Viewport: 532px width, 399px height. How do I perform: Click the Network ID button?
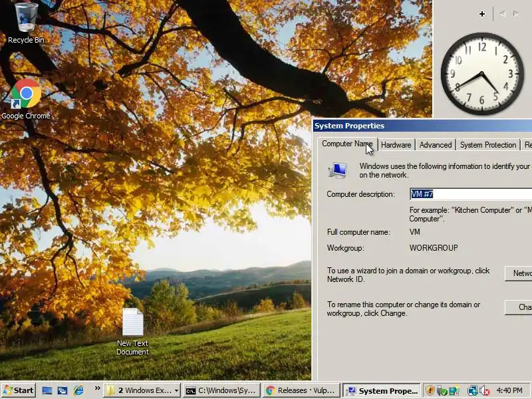[x=519, y=273]
